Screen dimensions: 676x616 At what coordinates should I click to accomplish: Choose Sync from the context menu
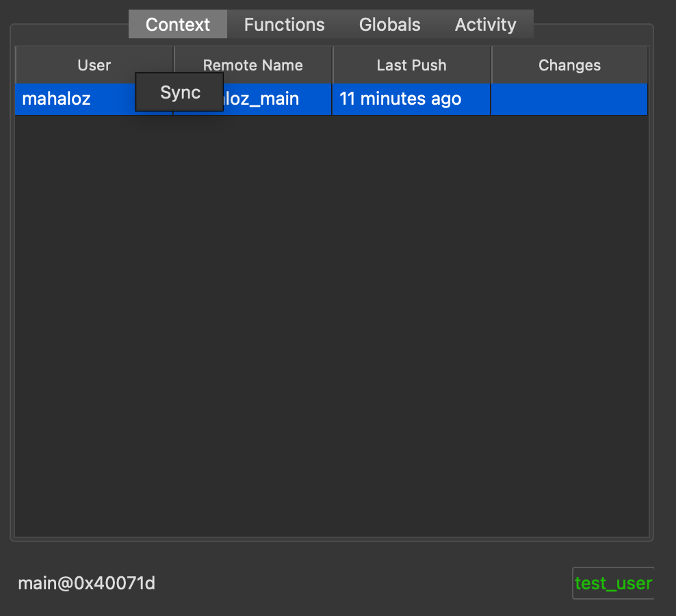click(x=180, y=92)
